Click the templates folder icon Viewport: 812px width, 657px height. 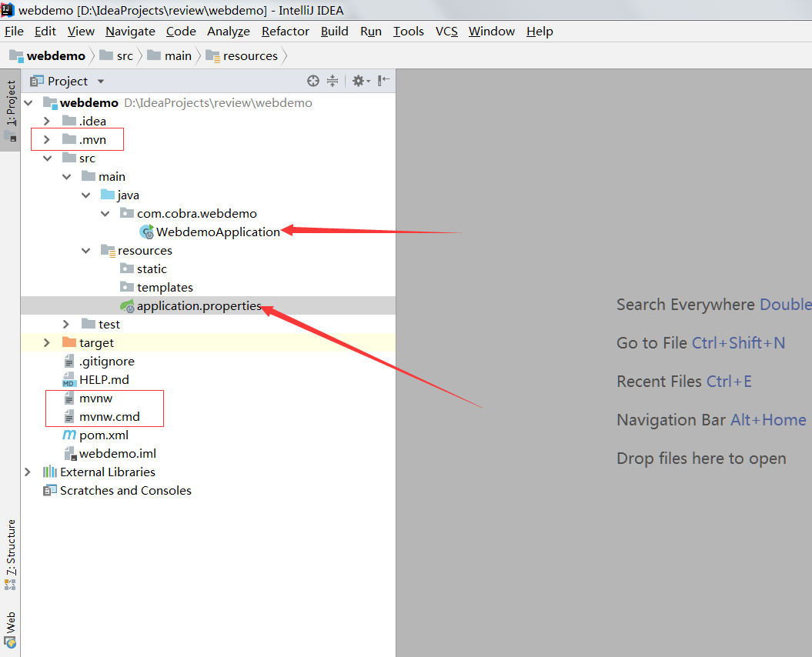click(x=127, y=287)
